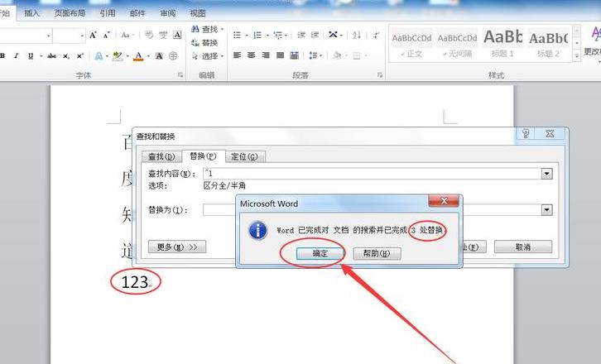Open the font name dropdown arrow
601x364 pixels.
(x=48, y=36)
